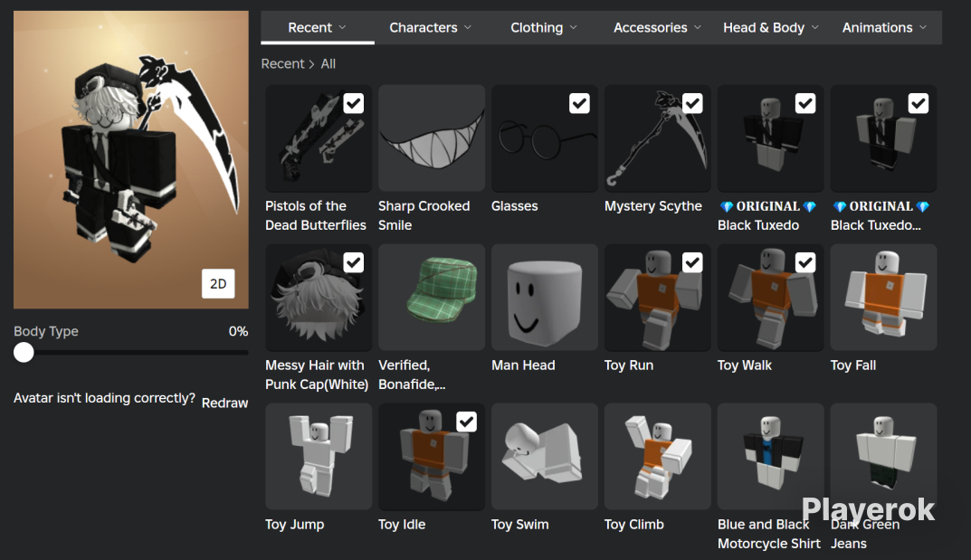
Task: Click the round Glasses accessory image
Action: coord(545,138)
